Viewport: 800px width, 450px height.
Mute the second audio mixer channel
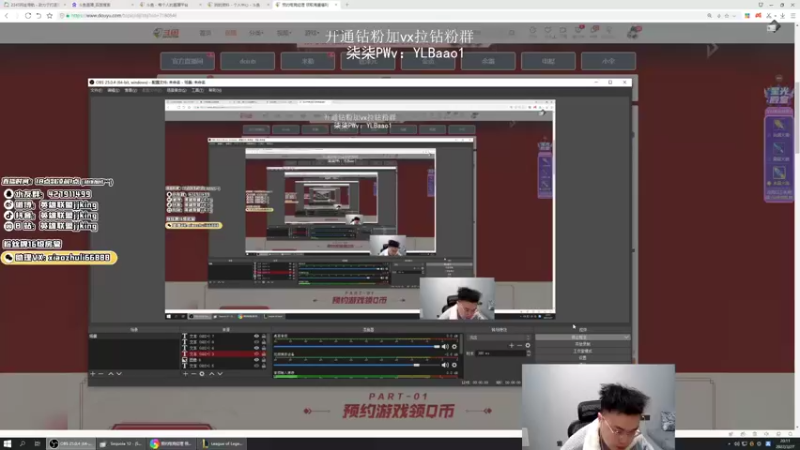[445, 365]
